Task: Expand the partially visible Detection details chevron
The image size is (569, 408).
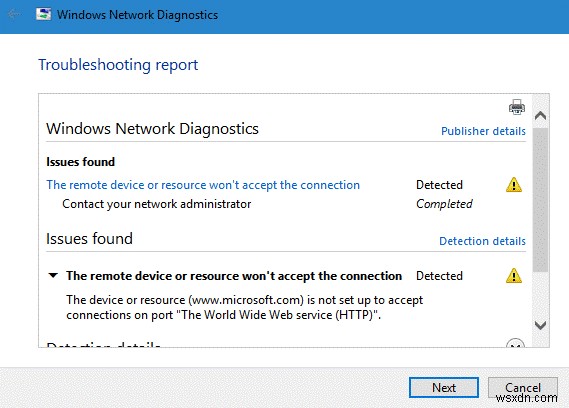Action: pyautogui.click(x=515, y=343)
